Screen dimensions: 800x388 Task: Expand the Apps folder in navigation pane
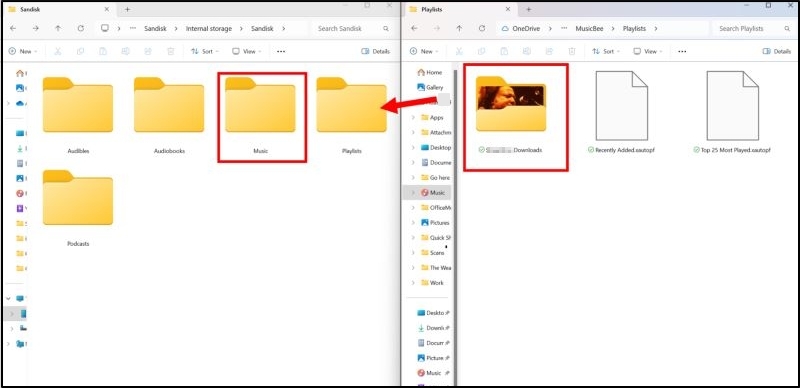click(x=413, y=117)
